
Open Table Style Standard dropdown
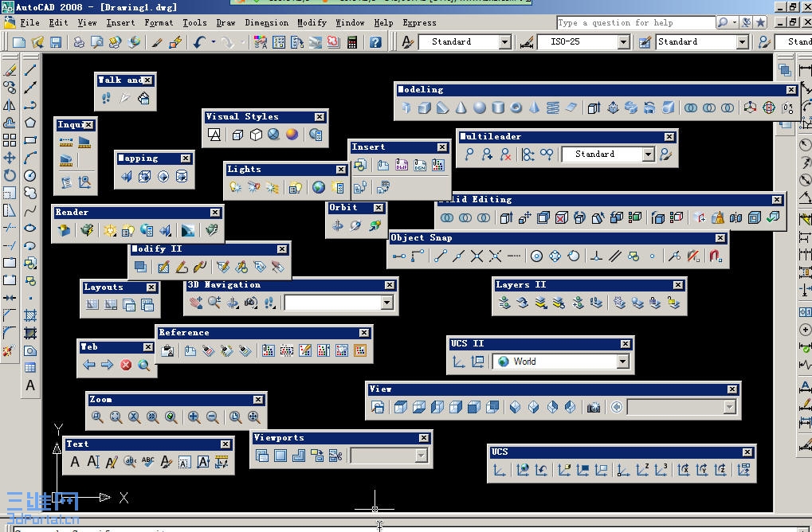click(x=742, y=42)
